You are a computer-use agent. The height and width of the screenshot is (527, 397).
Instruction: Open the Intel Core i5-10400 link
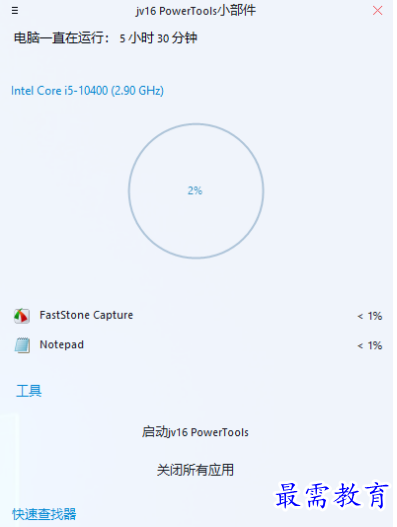click(x=87, y=91)
